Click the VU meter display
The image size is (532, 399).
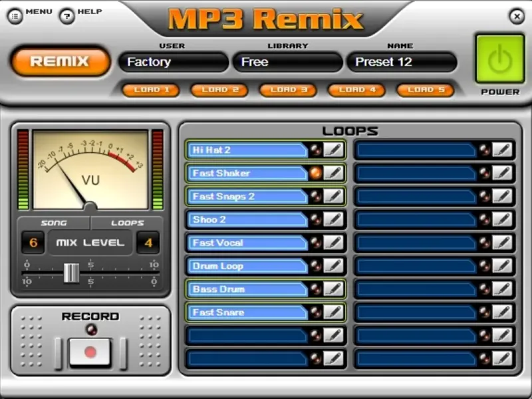pyautogui.click(x=90, y=170)
